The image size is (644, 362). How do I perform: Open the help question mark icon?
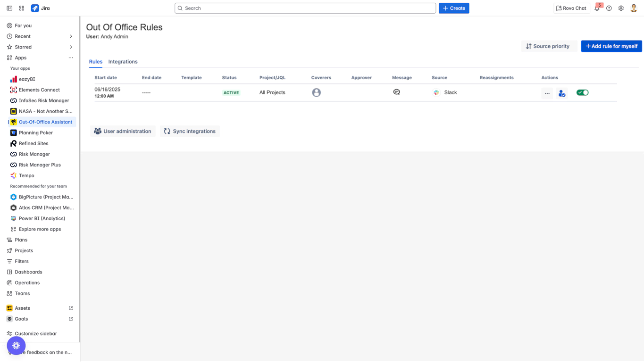tap(609, 8)
